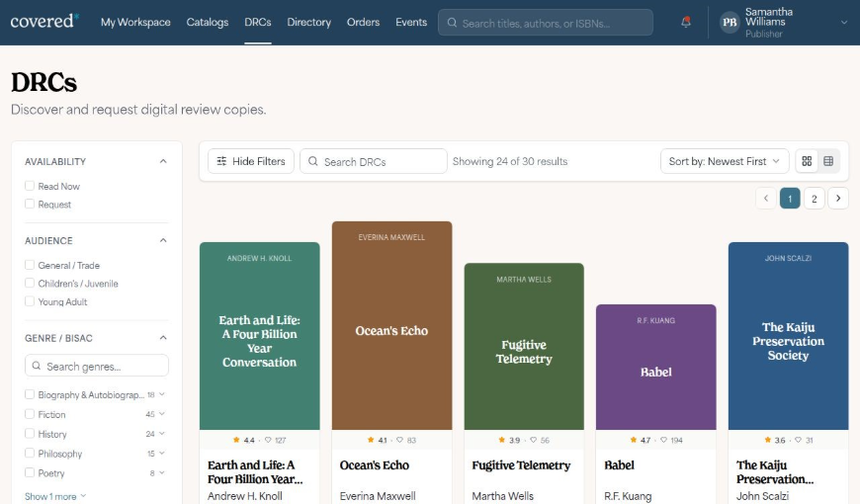Switch to table list view
860x504 pixels.
tap(828, 161)
